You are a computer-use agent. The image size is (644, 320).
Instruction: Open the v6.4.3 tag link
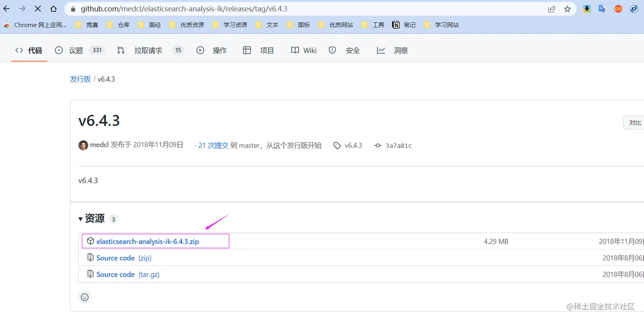click(353, 146)
